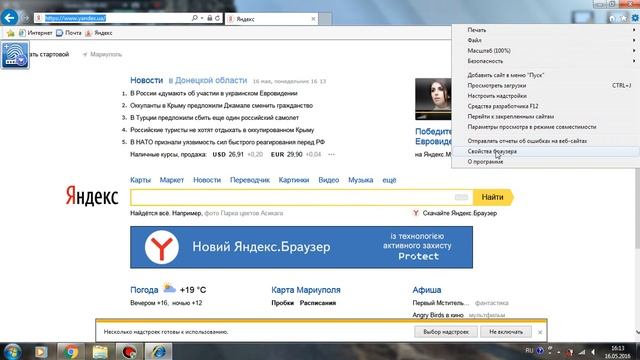Click the Найти search button

tap(493, 198)
